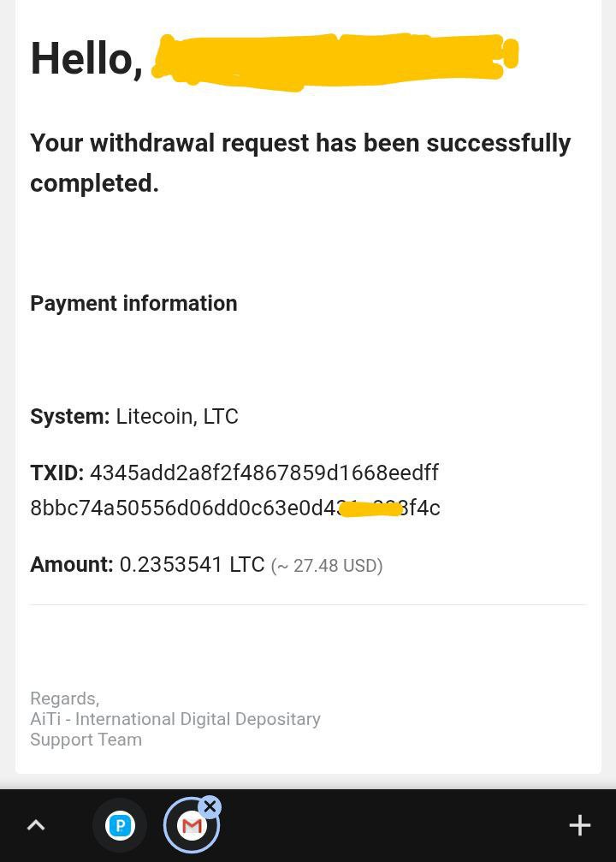Click the 'TXID:' label
This screenshot has height=862, width=616.
point(57,473)
